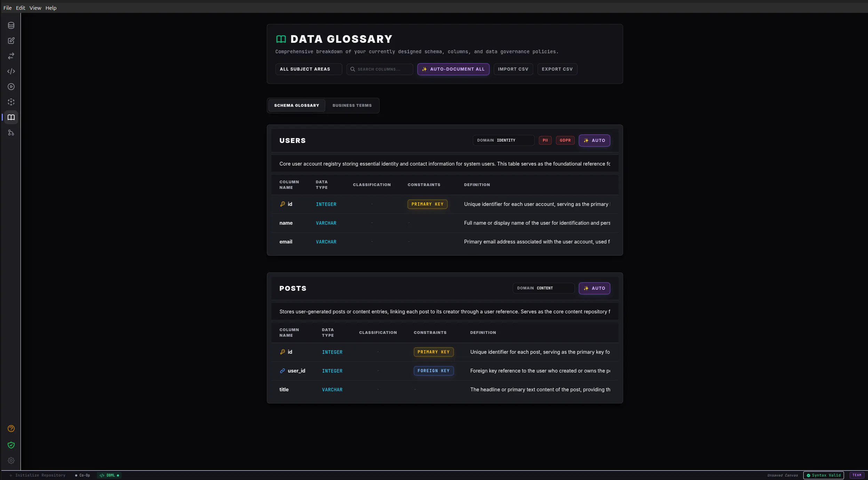This screenshot has height=480, width=868.
Task: Click the play circle sidebar icon
Action: click(x=11, y=87)
